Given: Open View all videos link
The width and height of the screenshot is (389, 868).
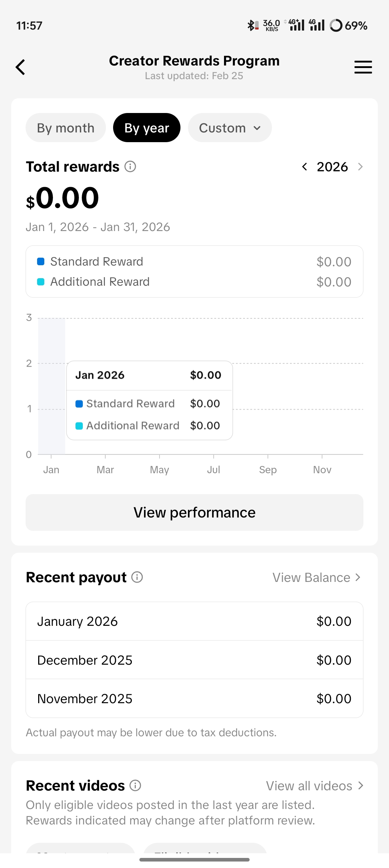Looking at the screenshot, I should (314, 786).
